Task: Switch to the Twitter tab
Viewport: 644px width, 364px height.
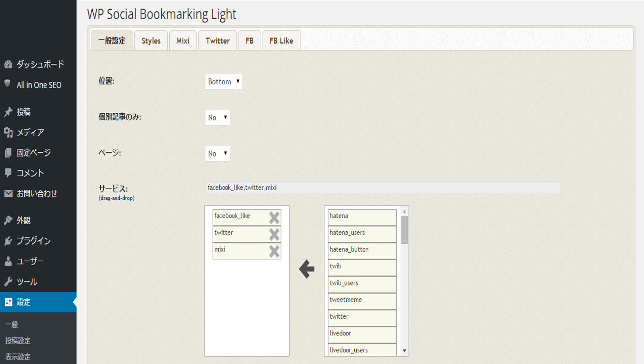Action: tap(218, 40)
